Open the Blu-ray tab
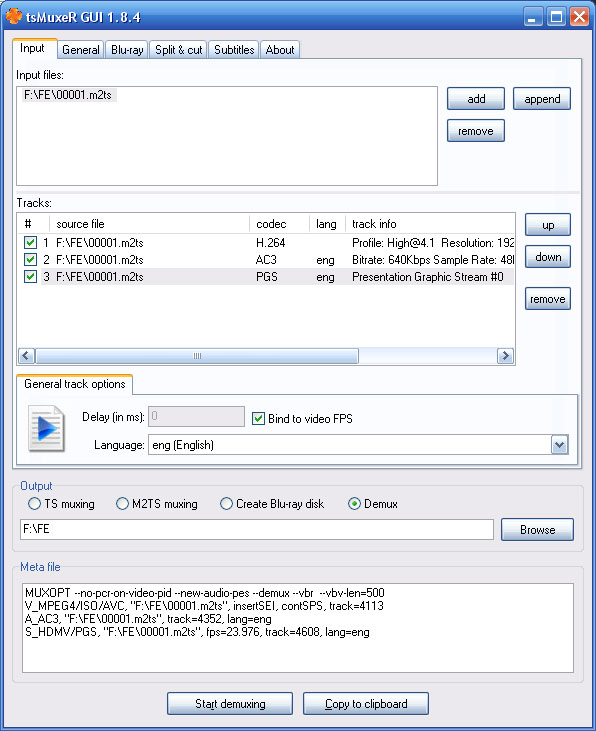Screen dimensions: 596x731 pyautogui.click(x=127, y=49)
